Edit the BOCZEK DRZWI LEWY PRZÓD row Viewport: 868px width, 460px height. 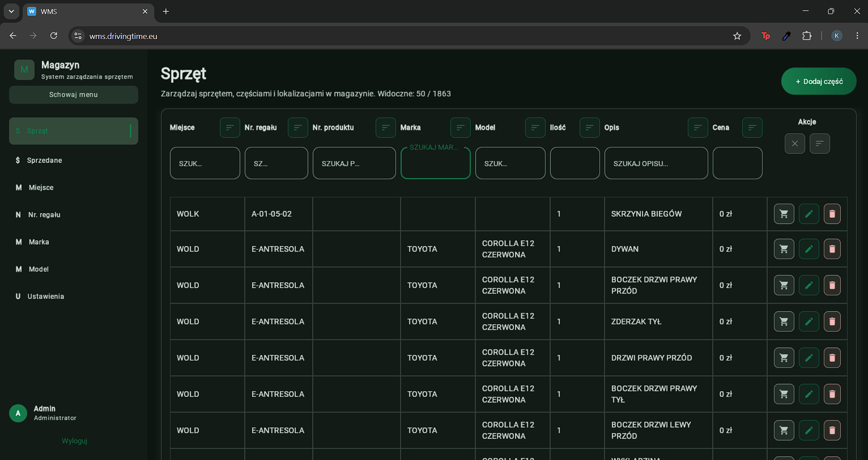[809, 430]
